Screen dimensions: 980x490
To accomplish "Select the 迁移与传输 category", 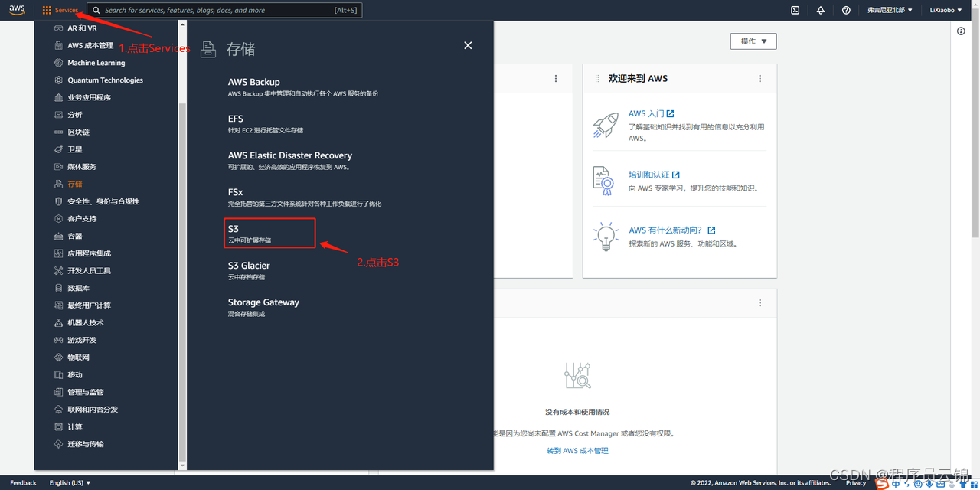I will [x=85, y=444].
